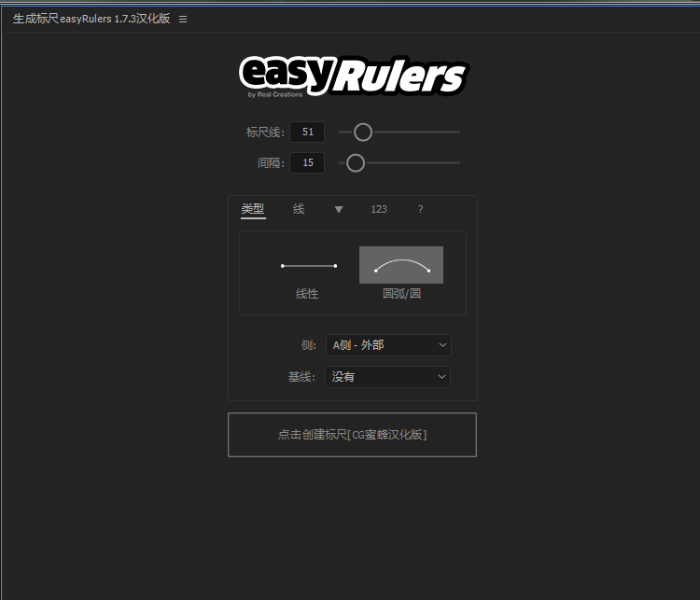Viewport: 700px width, 600px height.
Task: Click the 标尺线 slider handle
Action: (x=363, y=133)
